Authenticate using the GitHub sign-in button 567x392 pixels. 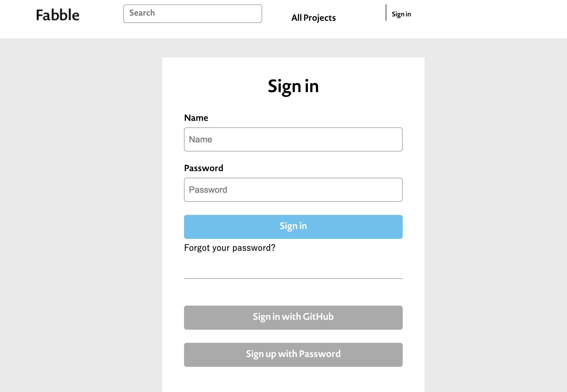(293, 317)
